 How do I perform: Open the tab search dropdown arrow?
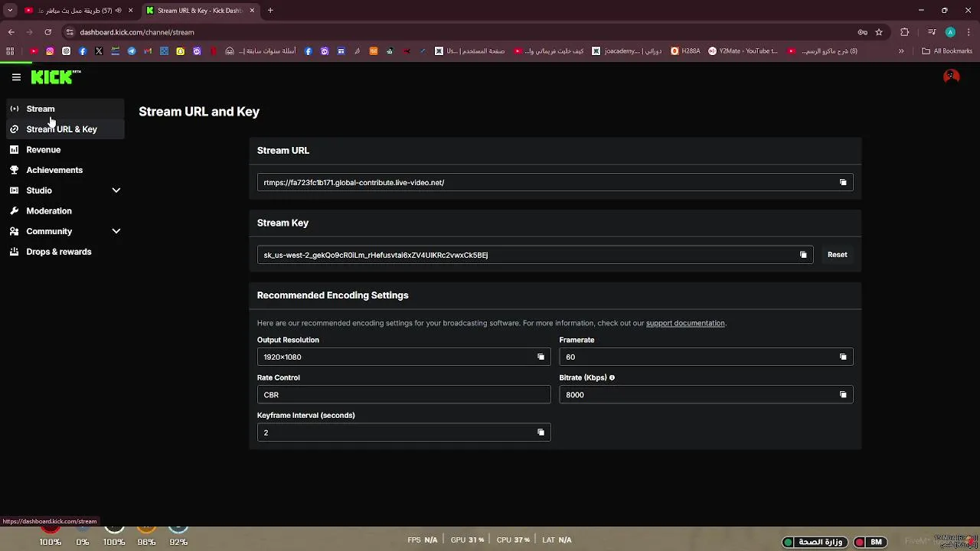coord(10,11)
